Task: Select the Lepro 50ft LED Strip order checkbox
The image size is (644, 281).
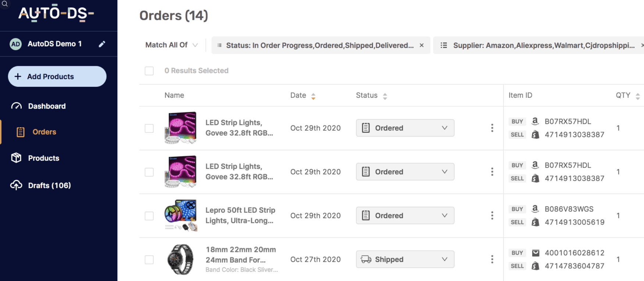Action: pyautogui.click(x=149, y=216)
